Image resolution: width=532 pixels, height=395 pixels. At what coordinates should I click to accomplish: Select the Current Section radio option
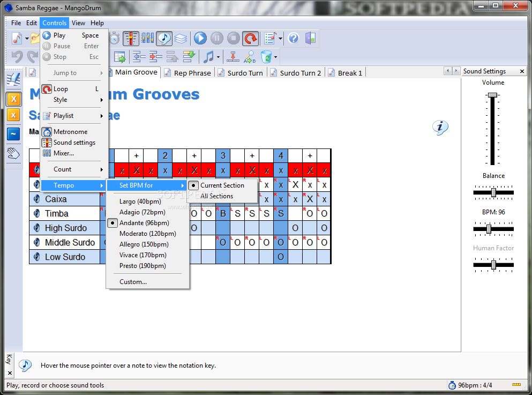click(222, 185)
